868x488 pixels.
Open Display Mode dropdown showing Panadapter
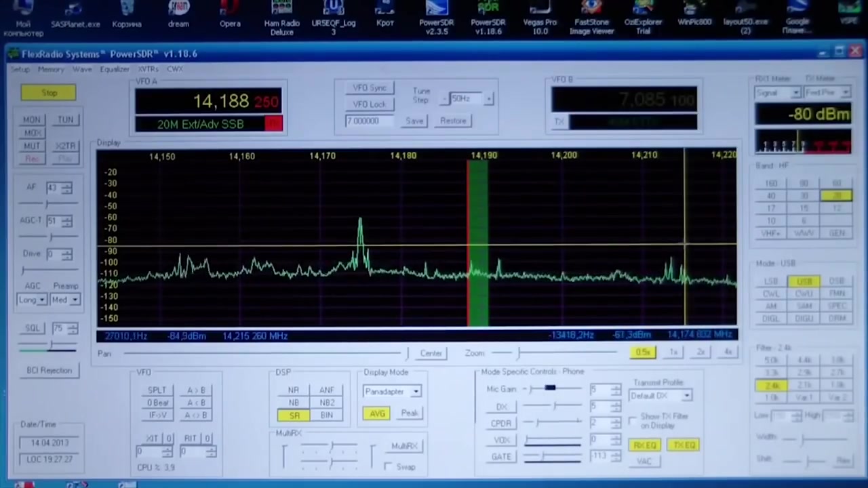392,391
